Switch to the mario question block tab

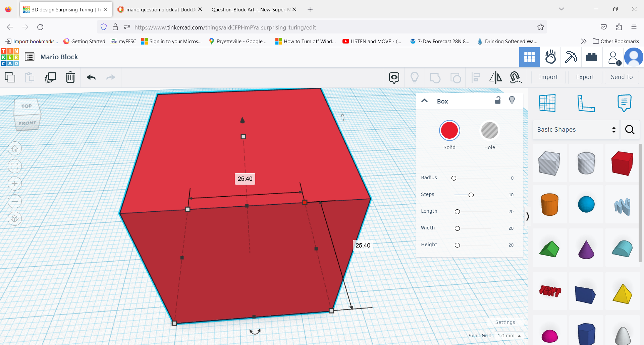point(158,9)
